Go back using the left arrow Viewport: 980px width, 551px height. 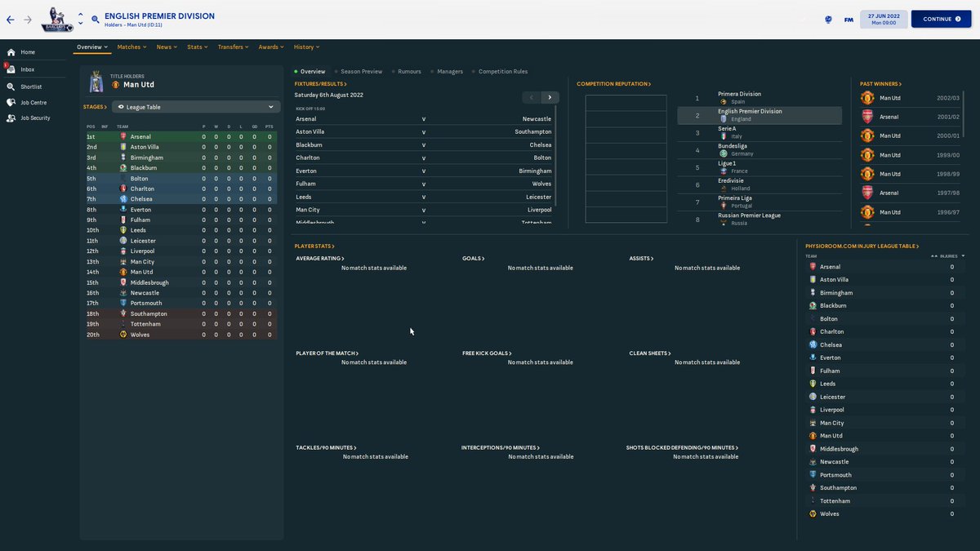pos(10,20)
